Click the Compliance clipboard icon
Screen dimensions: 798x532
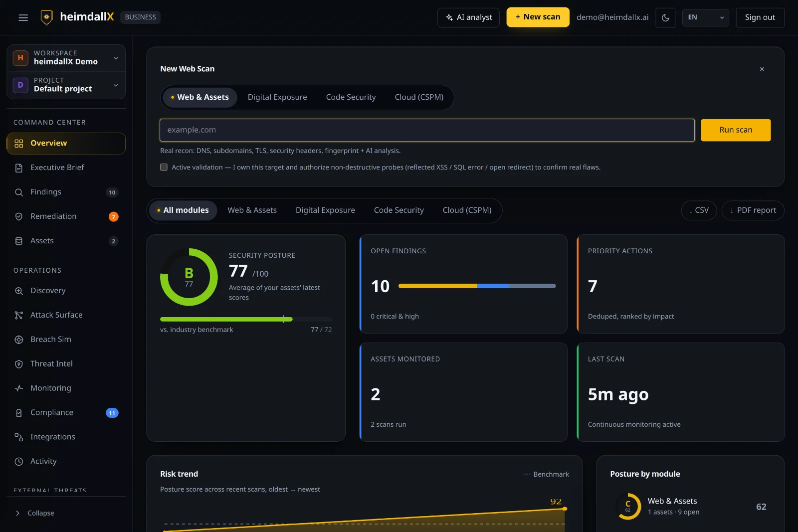[x=19, y=413]
